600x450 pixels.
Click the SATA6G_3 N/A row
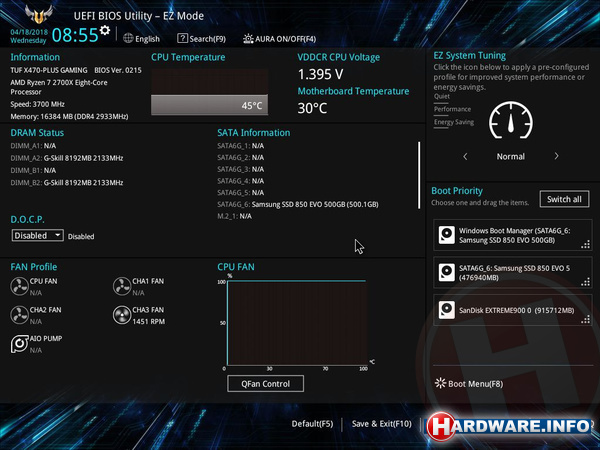click(x=241, y=169)
